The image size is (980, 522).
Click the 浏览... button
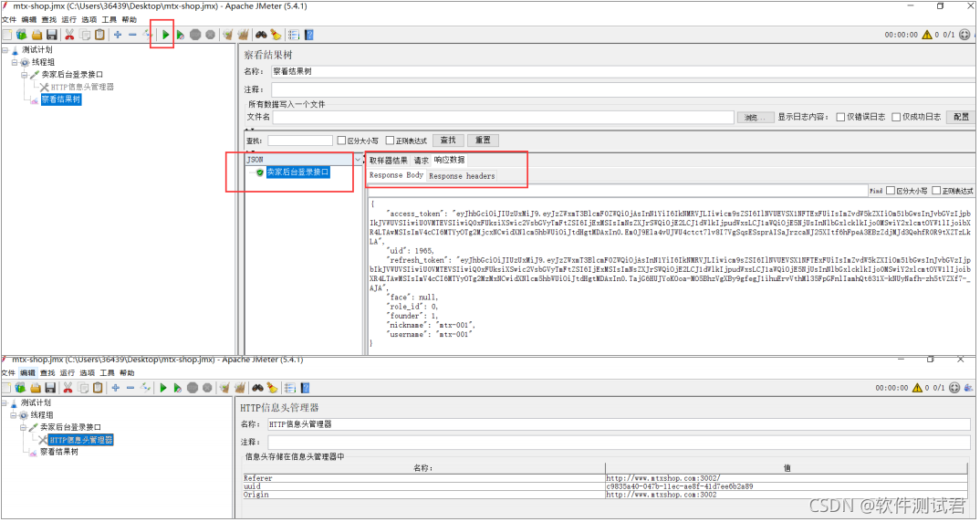tap(755, 117)
